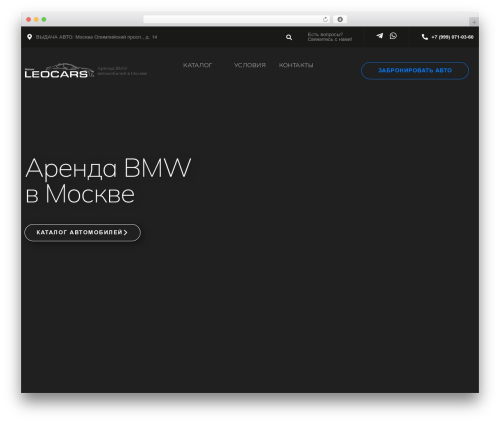Click the "Есть вопросы?" text
Image resolution: width=500 pixels, height=423 pixels.
[x=325, y=34]
